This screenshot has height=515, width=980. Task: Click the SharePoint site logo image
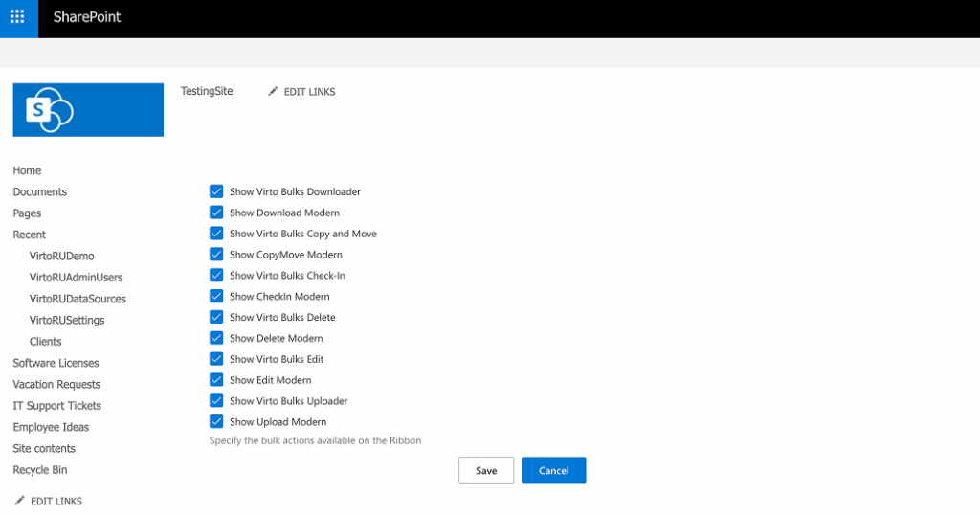[88, 110]
